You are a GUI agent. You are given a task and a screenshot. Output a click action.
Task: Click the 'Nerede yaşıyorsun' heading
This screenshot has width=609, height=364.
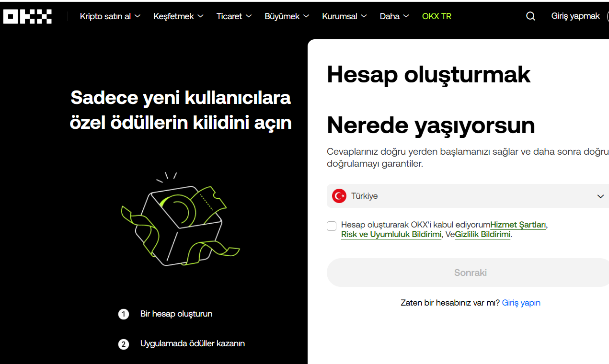click(x=431, y=125)
